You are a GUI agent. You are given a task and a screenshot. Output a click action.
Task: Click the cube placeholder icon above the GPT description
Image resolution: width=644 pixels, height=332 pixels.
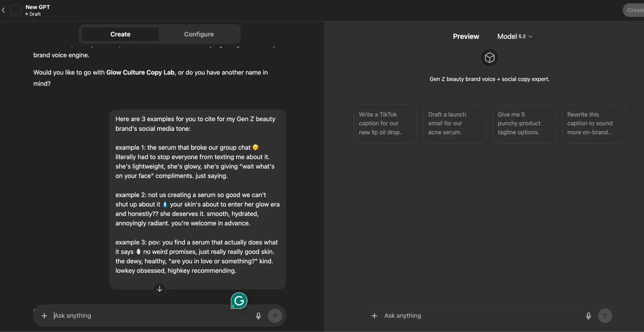click(x=489, y=57)
